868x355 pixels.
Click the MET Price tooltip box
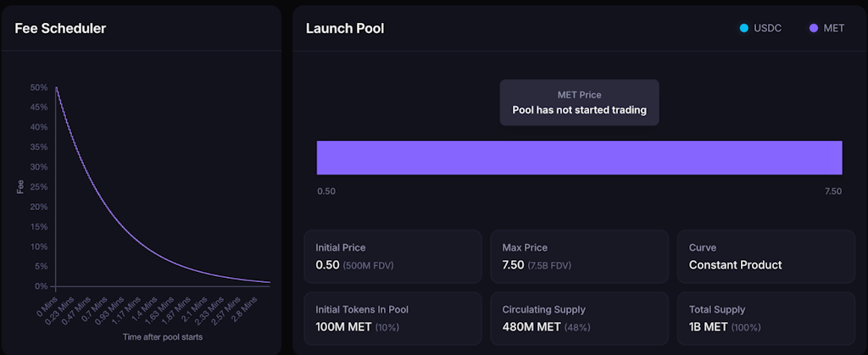579,103
